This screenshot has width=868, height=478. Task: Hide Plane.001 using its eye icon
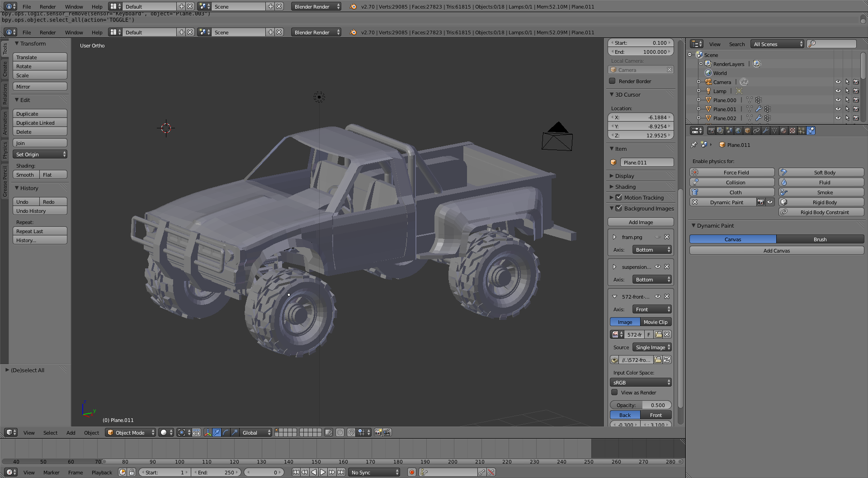tap(838, 109)
